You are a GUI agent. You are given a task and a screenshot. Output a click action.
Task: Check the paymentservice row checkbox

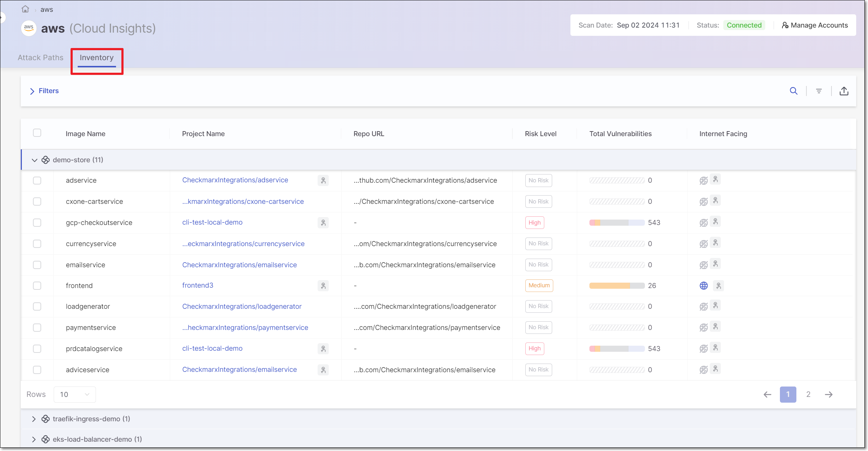pyautogui.click(x=37, y=328)
